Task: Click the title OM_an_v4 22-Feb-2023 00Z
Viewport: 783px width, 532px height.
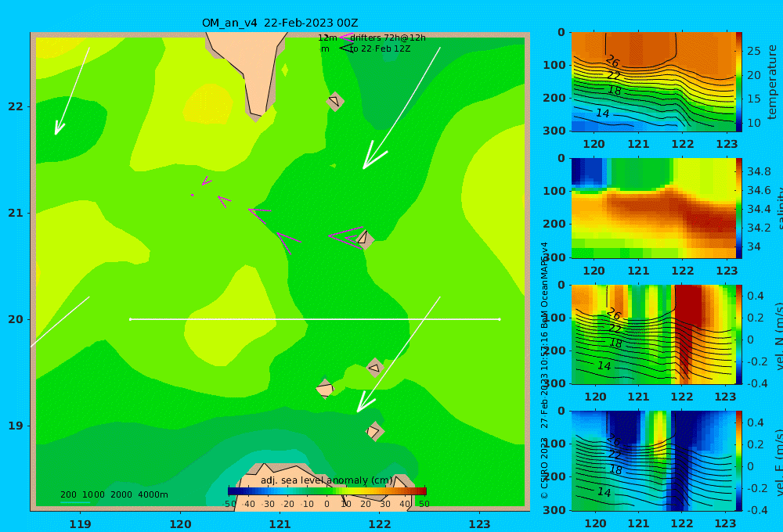Action: point(280,23)
